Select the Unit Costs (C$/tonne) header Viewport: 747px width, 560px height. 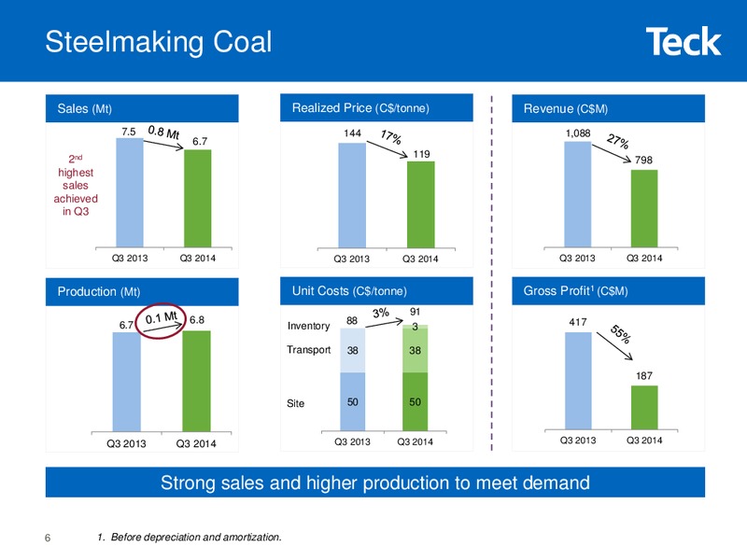(x=376, y=291)
